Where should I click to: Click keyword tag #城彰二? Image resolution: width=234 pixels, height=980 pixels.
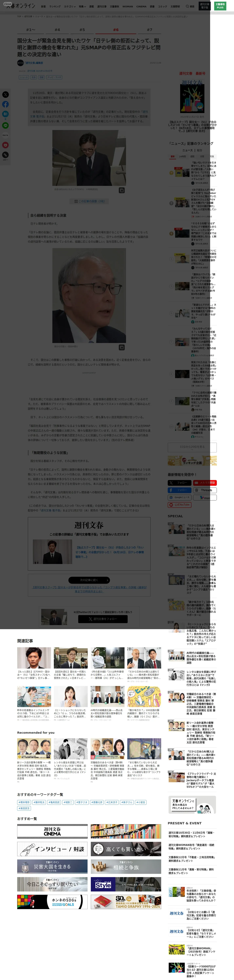68,802
